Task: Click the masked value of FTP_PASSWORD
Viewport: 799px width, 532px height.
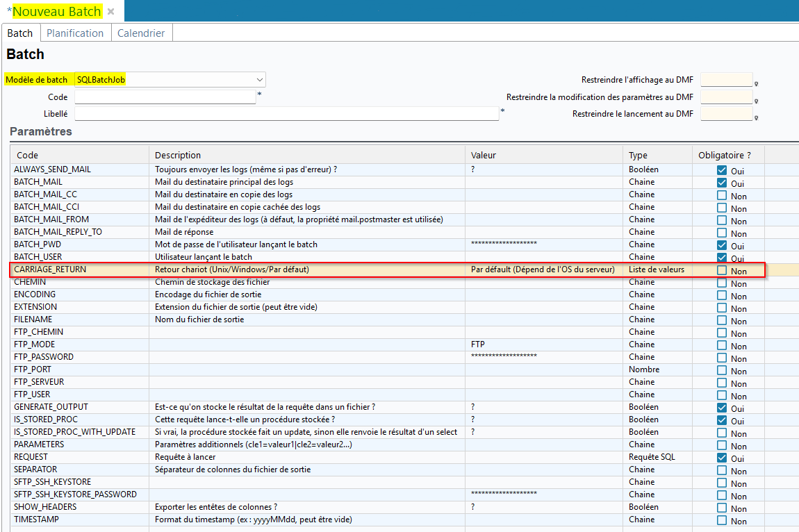Action: (x=504, y=356)
